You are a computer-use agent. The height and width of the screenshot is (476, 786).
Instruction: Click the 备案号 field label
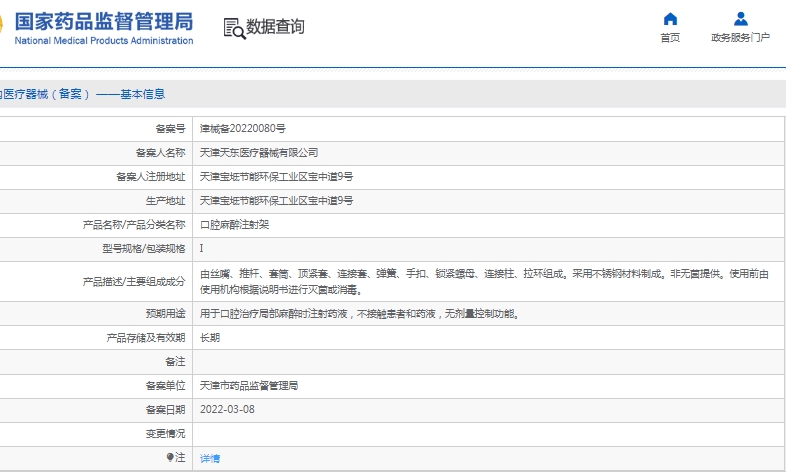(x=170, y=129)
